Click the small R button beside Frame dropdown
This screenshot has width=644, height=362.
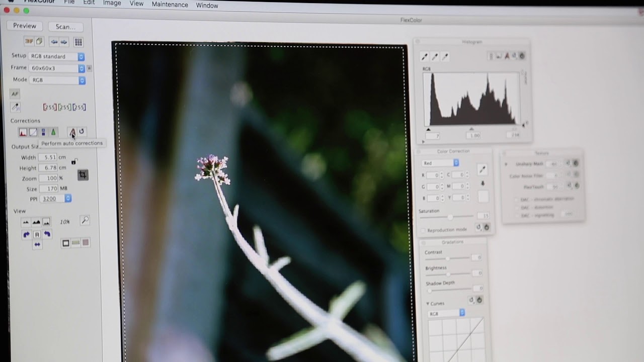[x=89, y=68]
